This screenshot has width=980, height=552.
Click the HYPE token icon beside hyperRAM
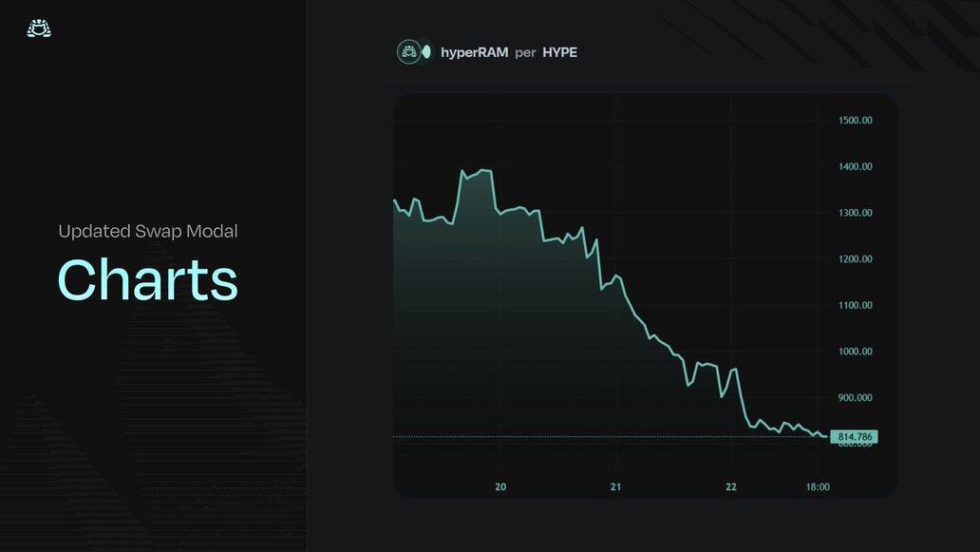click(x=426, y=52)
